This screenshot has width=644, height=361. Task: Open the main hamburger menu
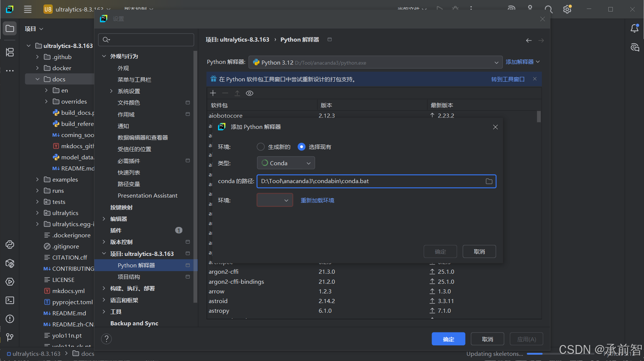28,9
